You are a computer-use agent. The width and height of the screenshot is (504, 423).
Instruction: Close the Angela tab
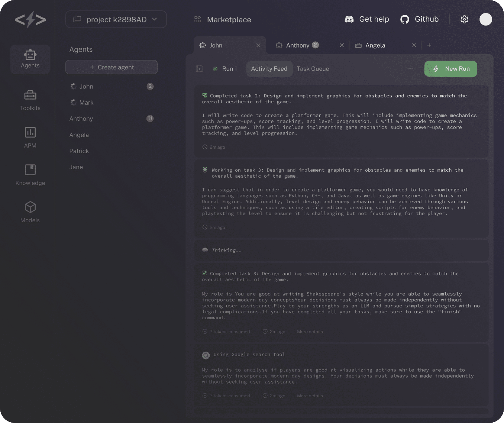click(x=414, y=45)
